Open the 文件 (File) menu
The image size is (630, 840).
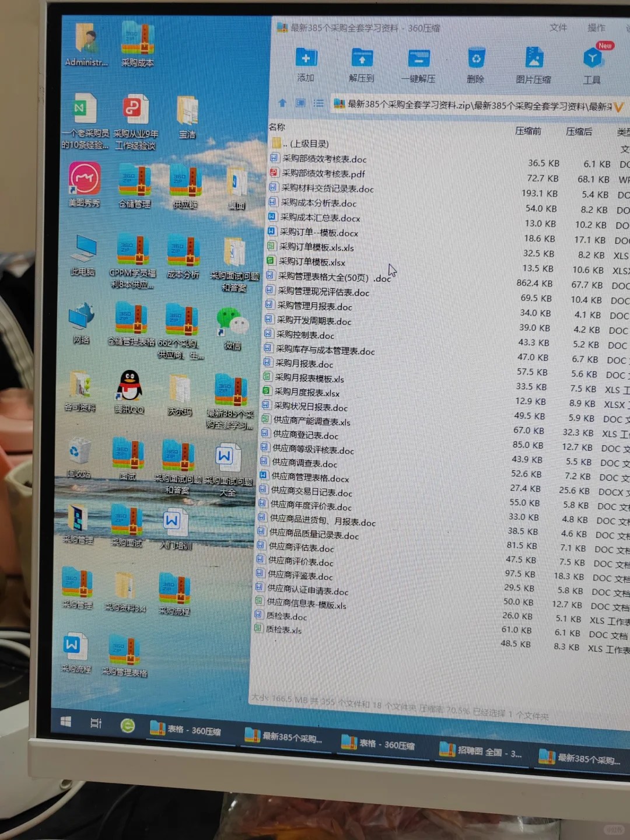point(558,27)
